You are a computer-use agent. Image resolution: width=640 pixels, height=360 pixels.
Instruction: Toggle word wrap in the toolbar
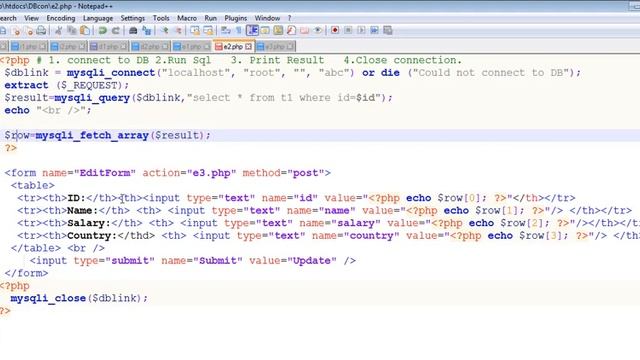click(226, 31)
